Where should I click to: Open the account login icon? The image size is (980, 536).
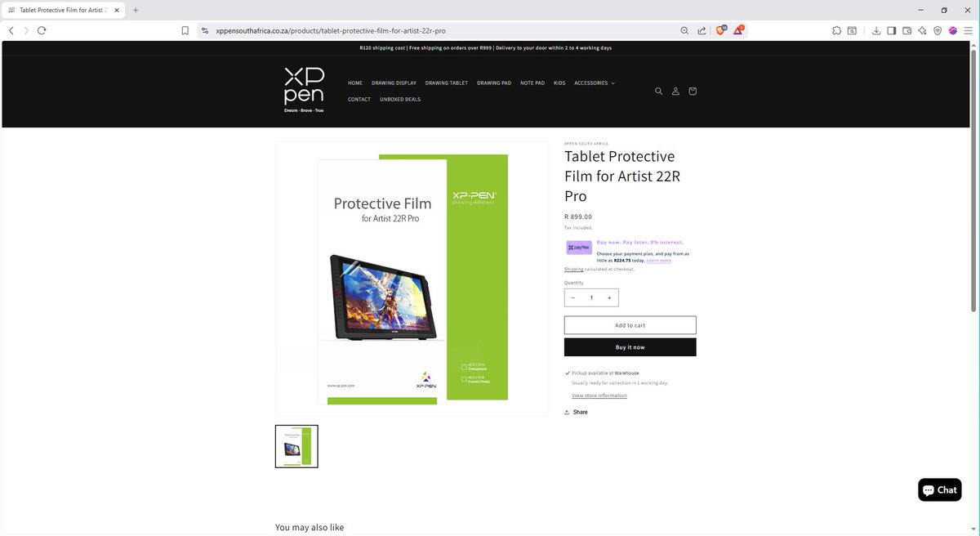[675, 91]
